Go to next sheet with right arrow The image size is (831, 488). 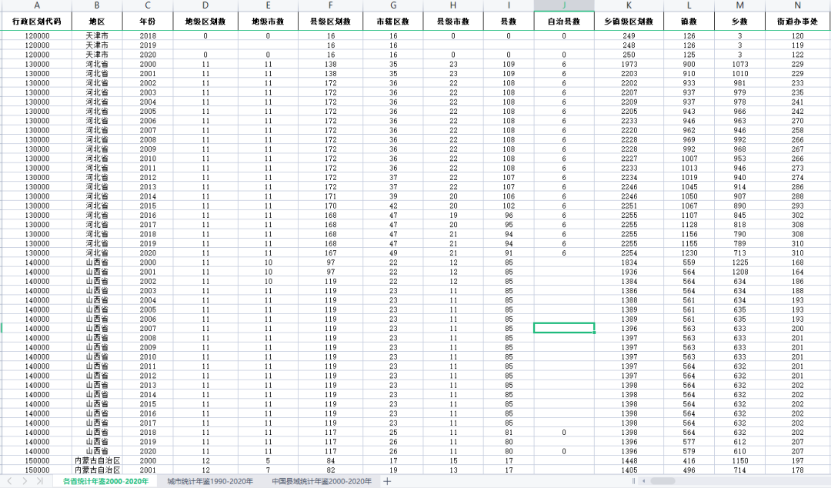pyautogui.click(x=24, y=481)
